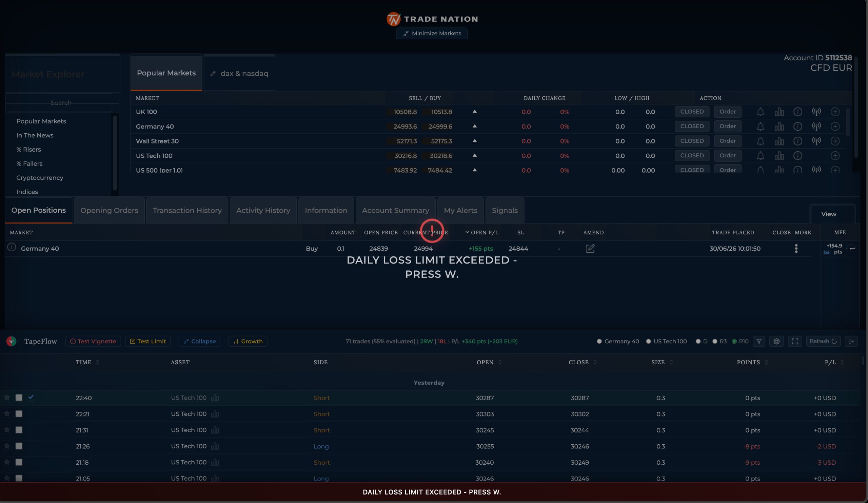Star the 21:31 US Tech 100 trade
Image resolution: width=868 pixels, height=503 pixels.
click(x=6, y=430)
